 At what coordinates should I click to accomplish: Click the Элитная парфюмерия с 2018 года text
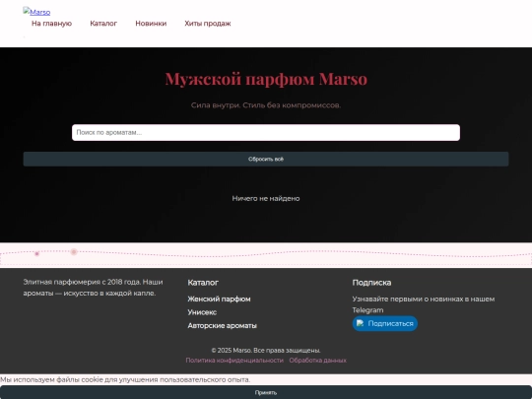[93, 288]
